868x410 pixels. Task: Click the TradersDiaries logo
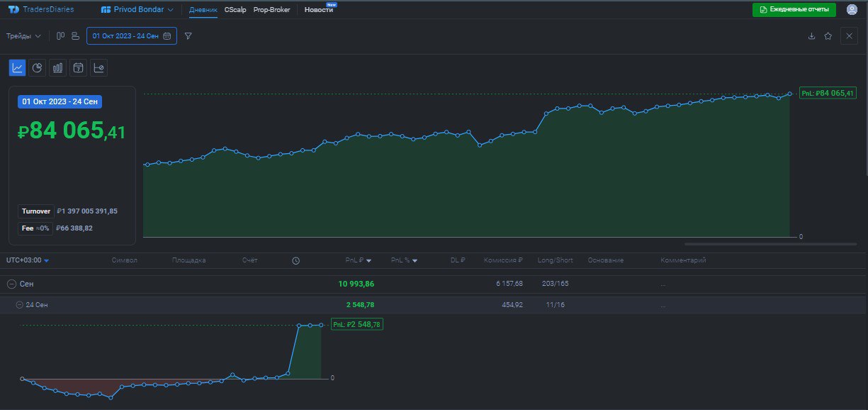[x=40, y=10]
